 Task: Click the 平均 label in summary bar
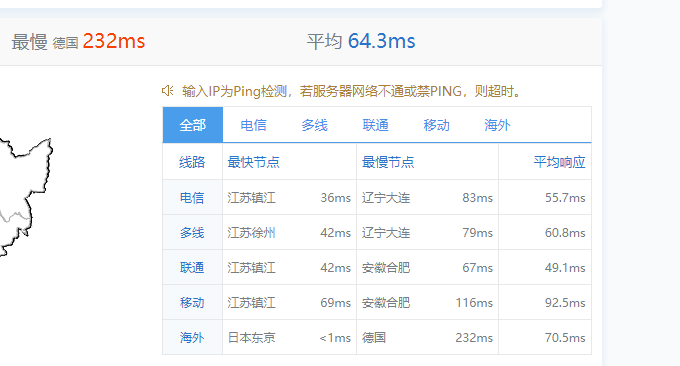(x=325, y=42)
